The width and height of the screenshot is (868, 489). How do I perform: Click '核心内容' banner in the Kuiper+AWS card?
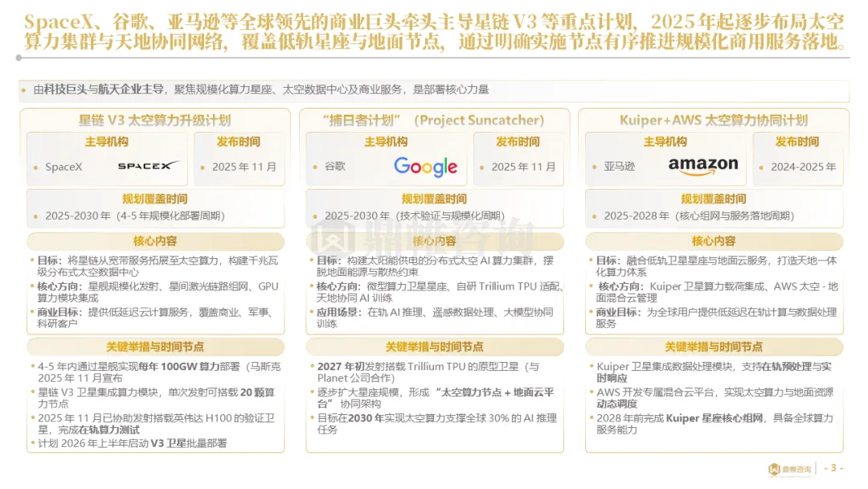(714, 241)
